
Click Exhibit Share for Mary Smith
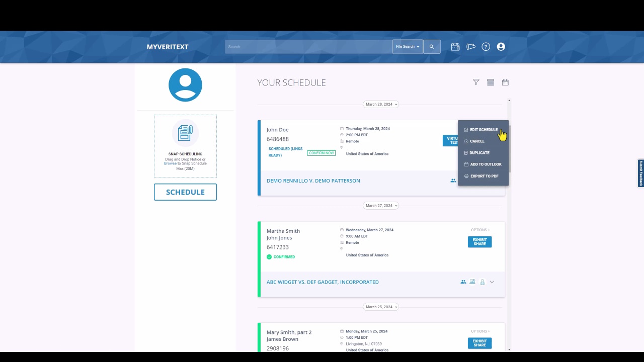480,343
